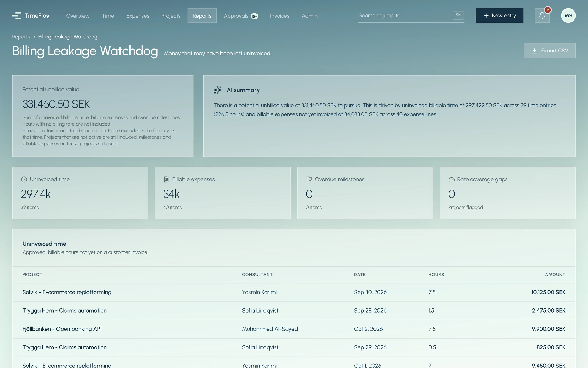Click consultant Mohammed Al-Sayed
Screen dimensions: 588x368
(x=270, y=329)
